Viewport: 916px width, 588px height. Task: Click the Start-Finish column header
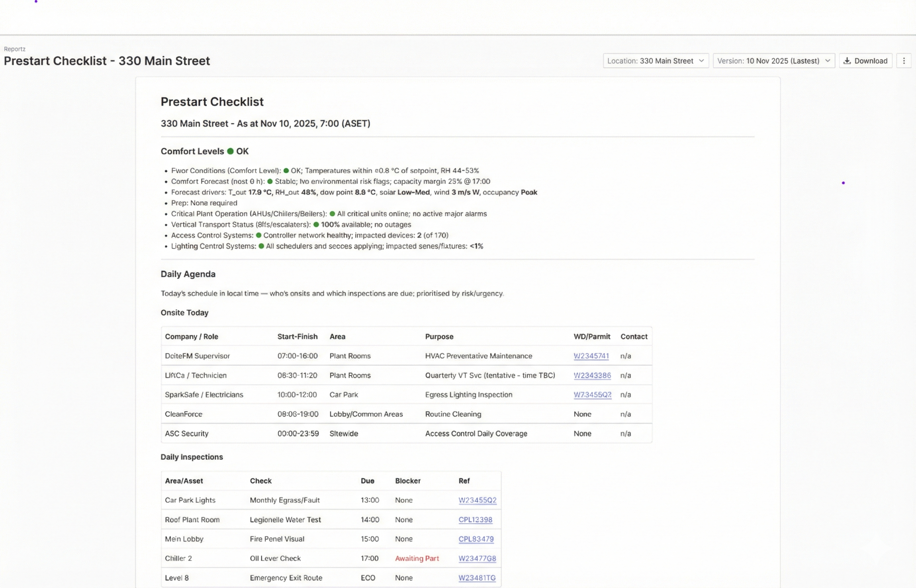click(298, 336)
